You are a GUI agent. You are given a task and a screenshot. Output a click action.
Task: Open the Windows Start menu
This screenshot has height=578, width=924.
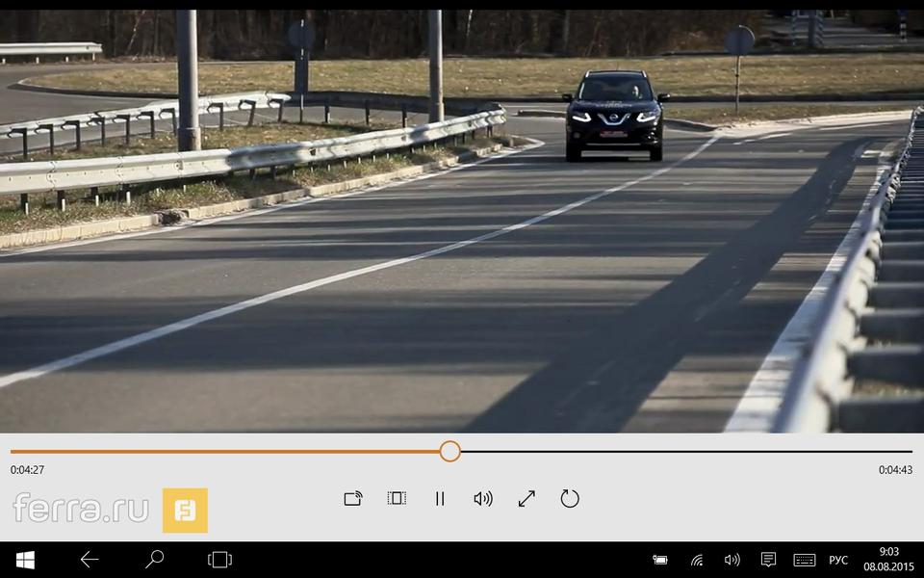pos(25,560)
